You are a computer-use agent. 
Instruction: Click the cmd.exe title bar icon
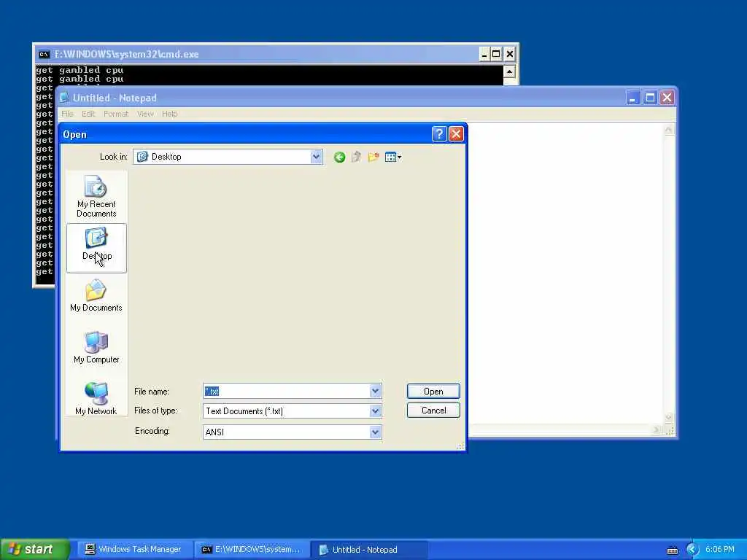pos(44,54)
